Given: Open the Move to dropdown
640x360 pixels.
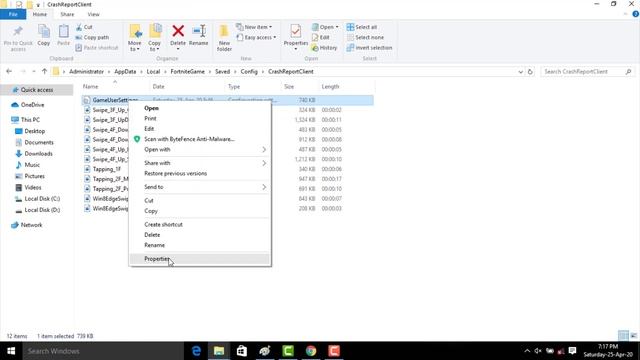Looking at the screenshot, I should point(135,38).
